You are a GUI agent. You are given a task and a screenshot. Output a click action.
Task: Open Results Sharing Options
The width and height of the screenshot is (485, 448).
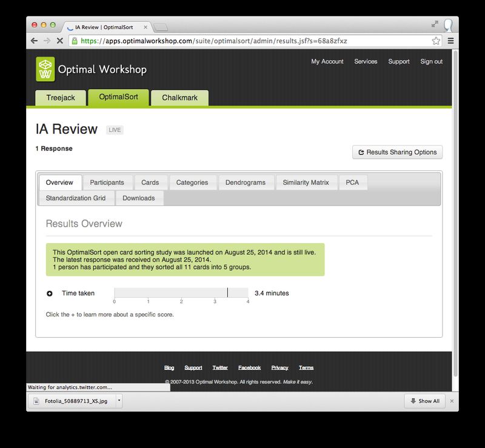pyautogui.click(x=397, y=152)
